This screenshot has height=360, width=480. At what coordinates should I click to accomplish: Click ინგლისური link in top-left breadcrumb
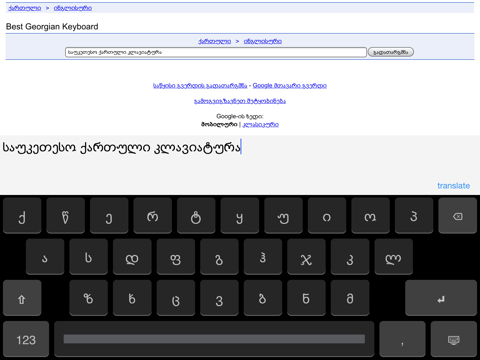pyautogui.click(x=73, y=8)
